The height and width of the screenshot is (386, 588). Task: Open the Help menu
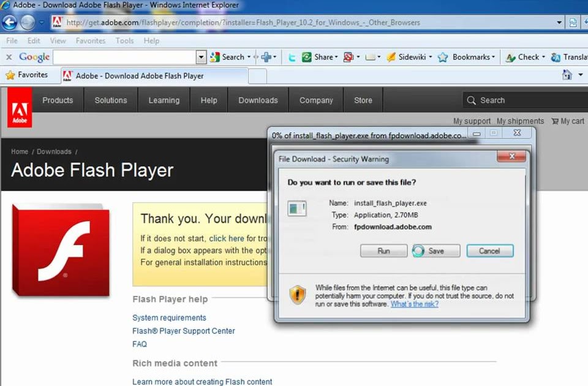(x=151, y=40)
